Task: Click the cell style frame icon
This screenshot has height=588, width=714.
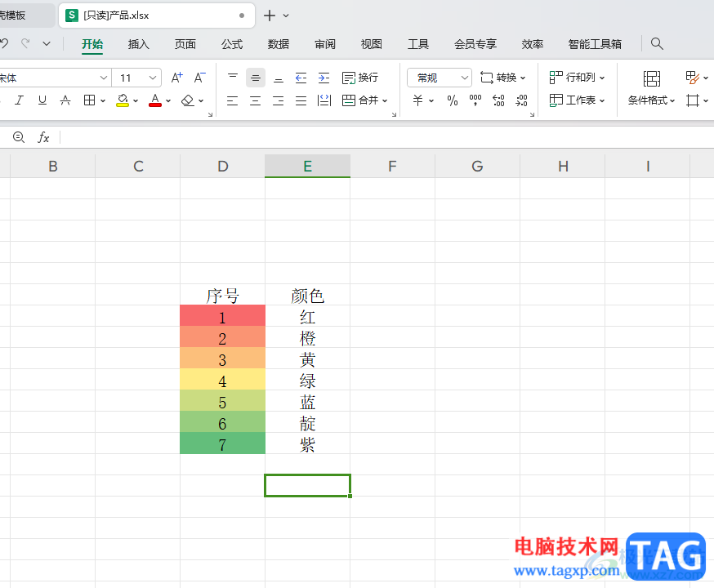Action: point(693,100)
